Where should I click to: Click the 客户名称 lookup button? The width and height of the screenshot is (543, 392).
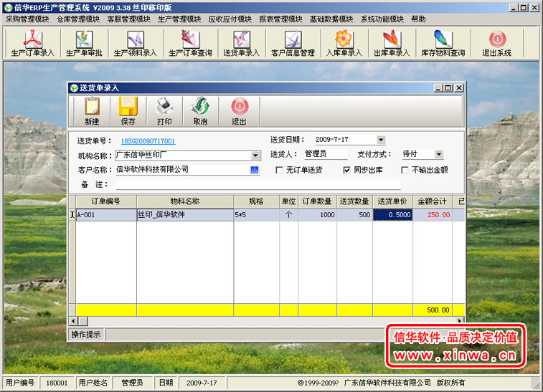tap(254, 170)
